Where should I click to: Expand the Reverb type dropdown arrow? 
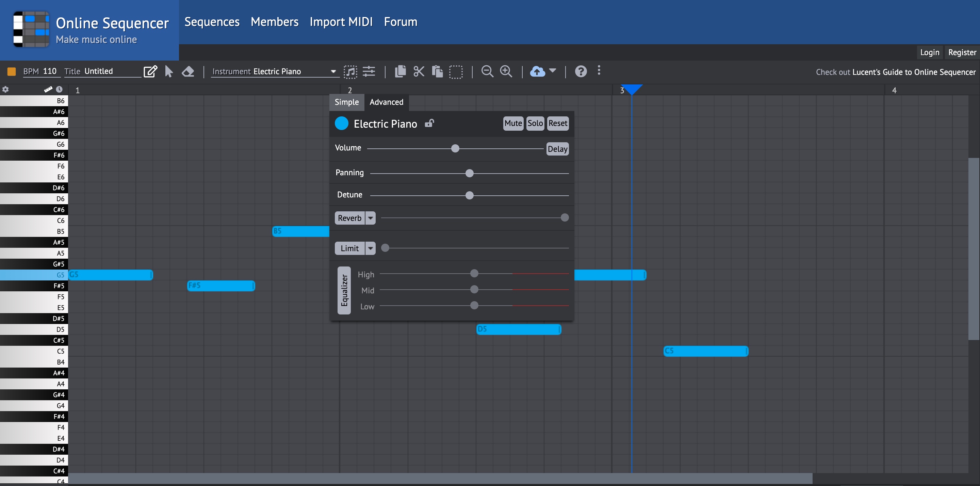[x=370, y=218]
